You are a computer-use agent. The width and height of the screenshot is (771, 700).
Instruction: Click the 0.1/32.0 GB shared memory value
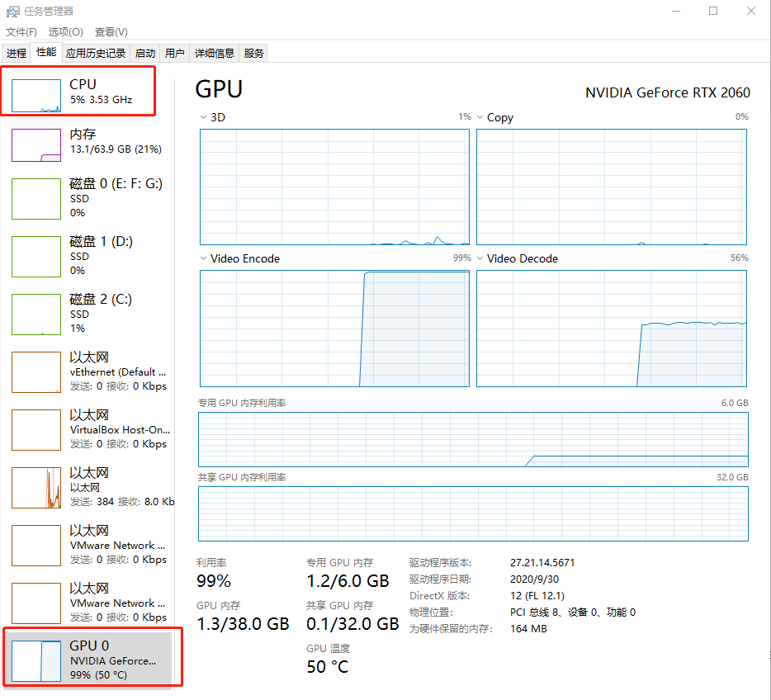[x=352, y=624]
